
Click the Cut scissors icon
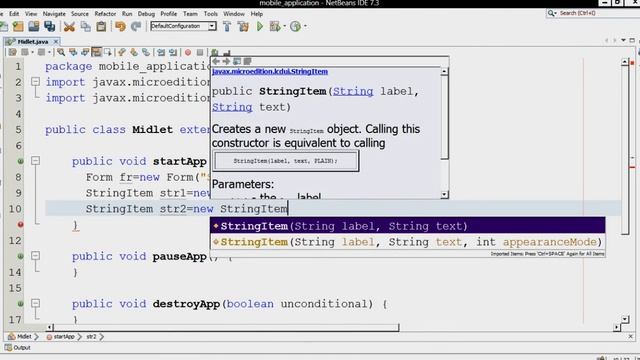[x=69, y=27]
